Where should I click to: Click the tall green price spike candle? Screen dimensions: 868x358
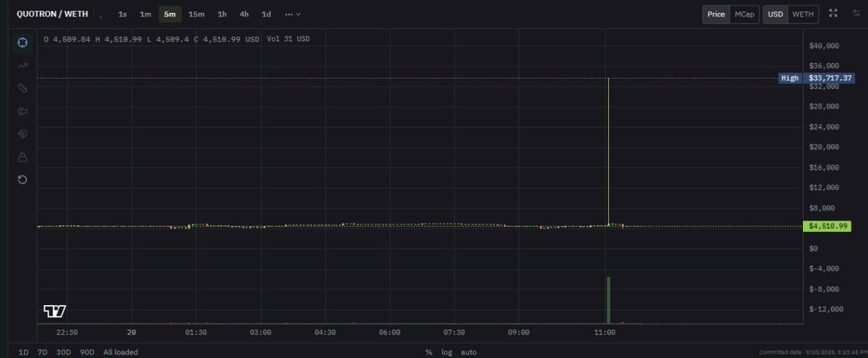click(609, 152)
